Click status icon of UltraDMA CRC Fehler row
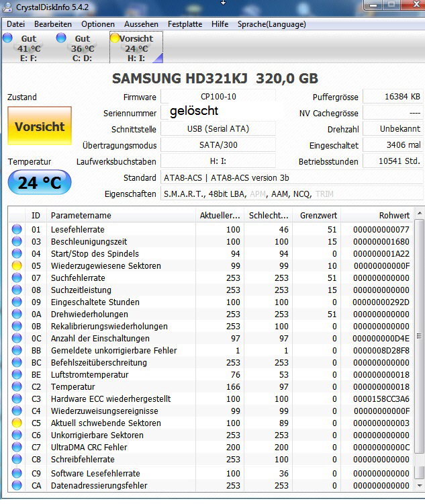 (x=17, y=447)
